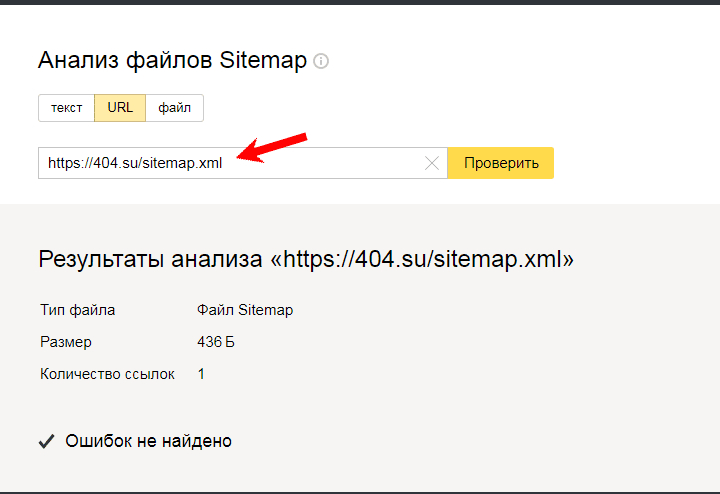Clear the URL field with X icon
This screenshot has height=494, width=720.
432,163
